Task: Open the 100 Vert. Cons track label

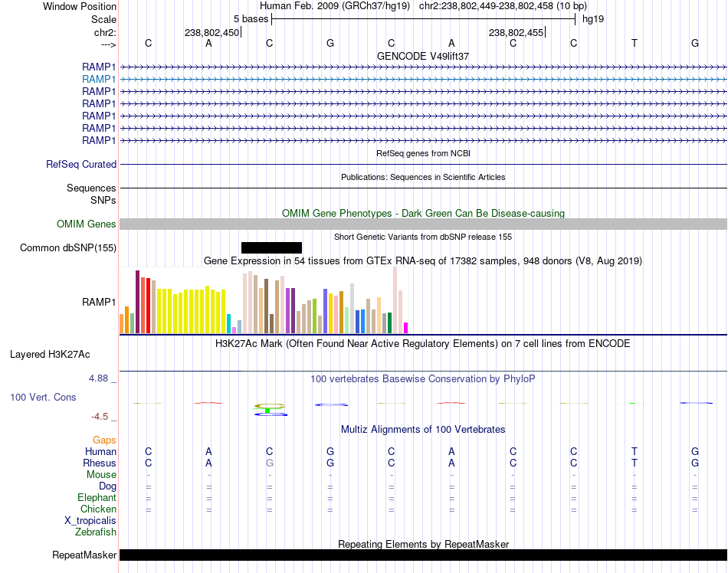Action: pos(43,397)
